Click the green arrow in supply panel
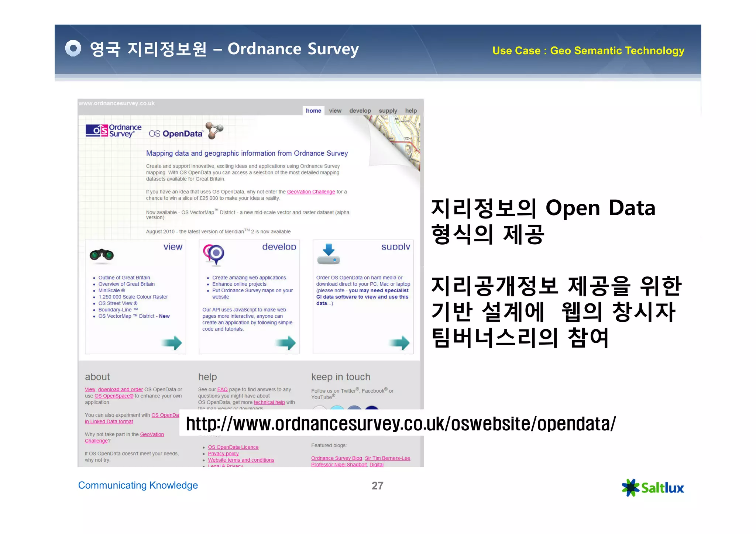The image size is (756, 534). coord(399,343)
